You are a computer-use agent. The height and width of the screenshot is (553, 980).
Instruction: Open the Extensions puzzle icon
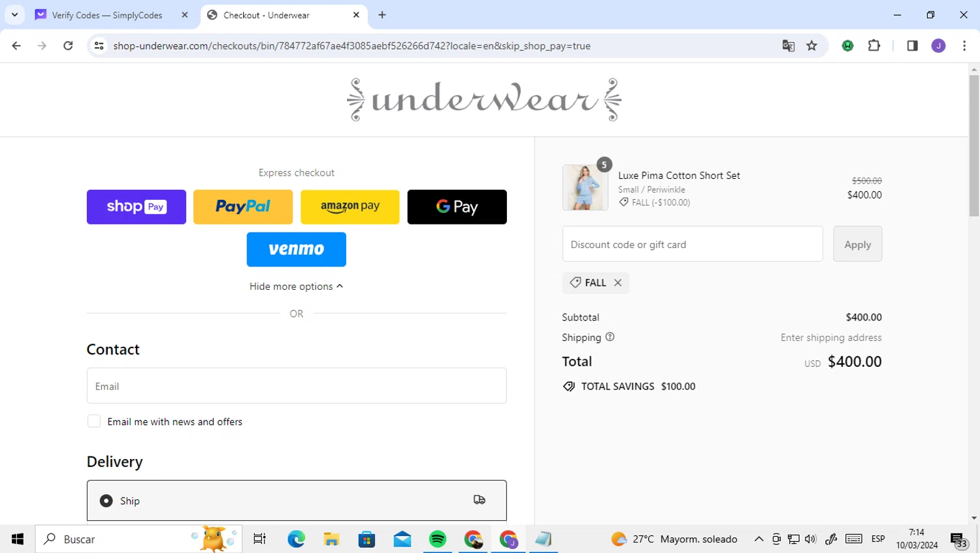[x=874, y=46]
